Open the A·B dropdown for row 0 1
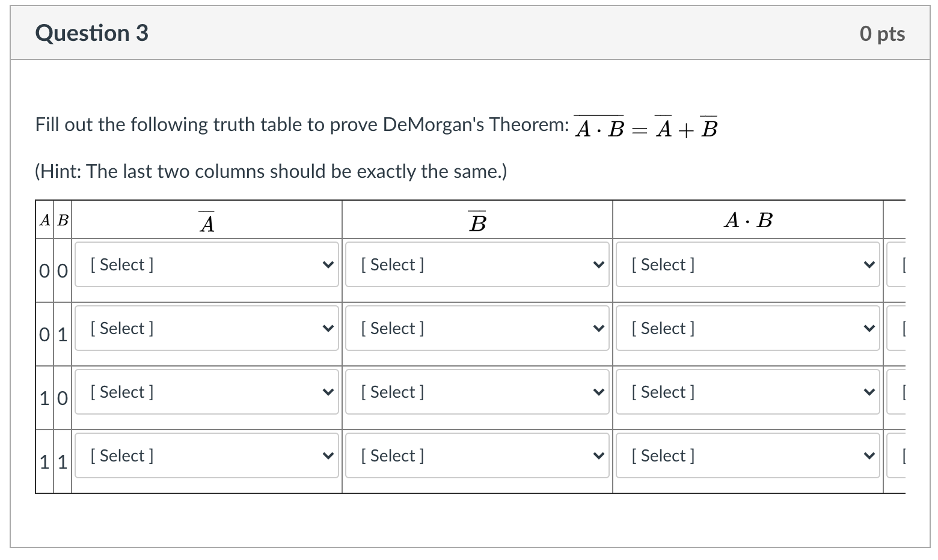Viewport: 938px width, 560px height. (x=747, y=328)
